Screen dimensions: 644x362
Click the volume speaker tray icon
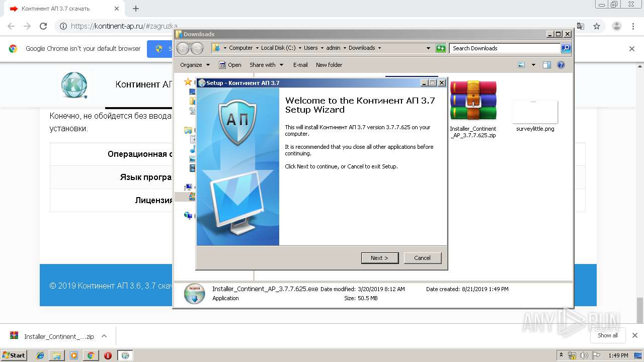click(x=584, y=355)
